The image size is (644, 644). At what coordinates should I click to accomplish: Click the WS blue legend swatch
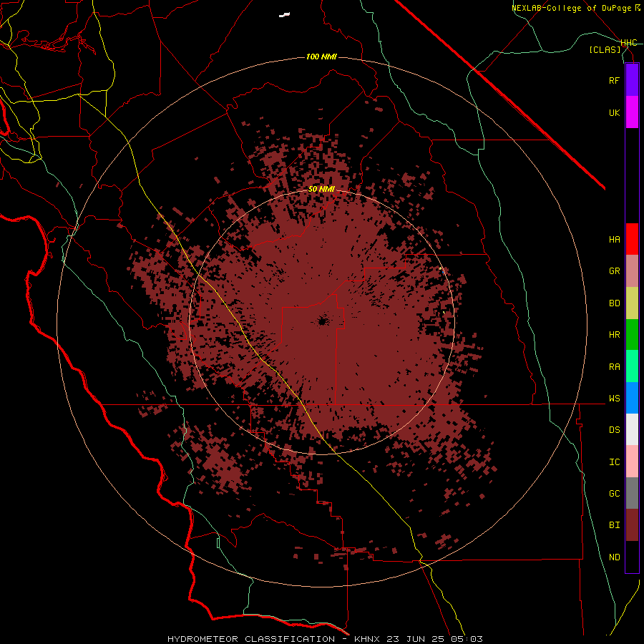point(632,398)
